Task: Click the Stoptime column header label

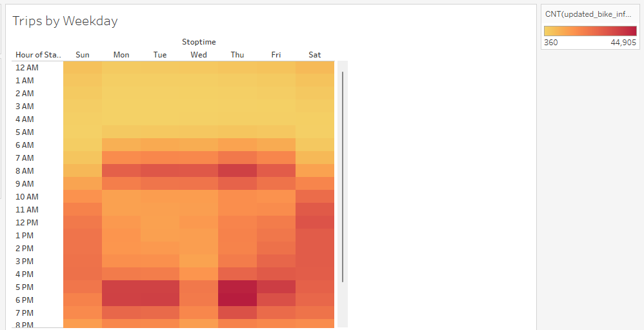Action: 199,42
